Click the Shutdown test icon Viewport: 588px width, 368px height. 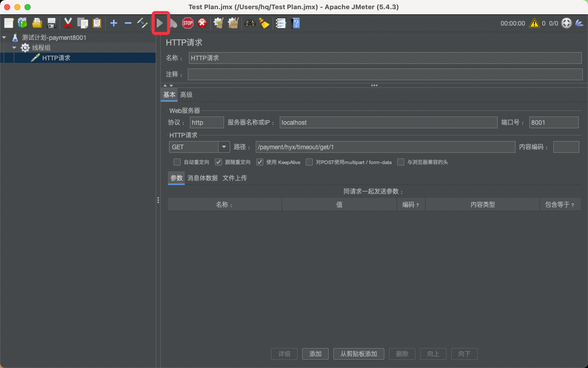pos(203,23)
